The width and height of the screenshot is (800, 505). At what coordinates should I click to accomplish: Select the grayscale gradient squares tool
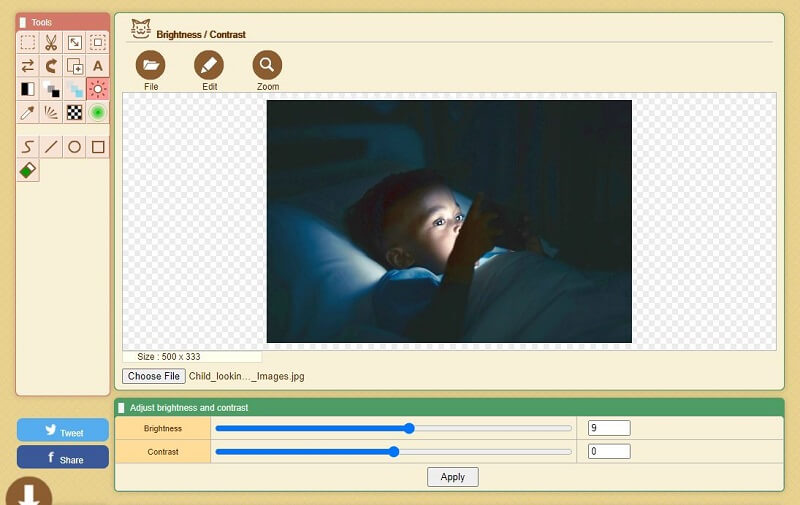coord(51,89)
